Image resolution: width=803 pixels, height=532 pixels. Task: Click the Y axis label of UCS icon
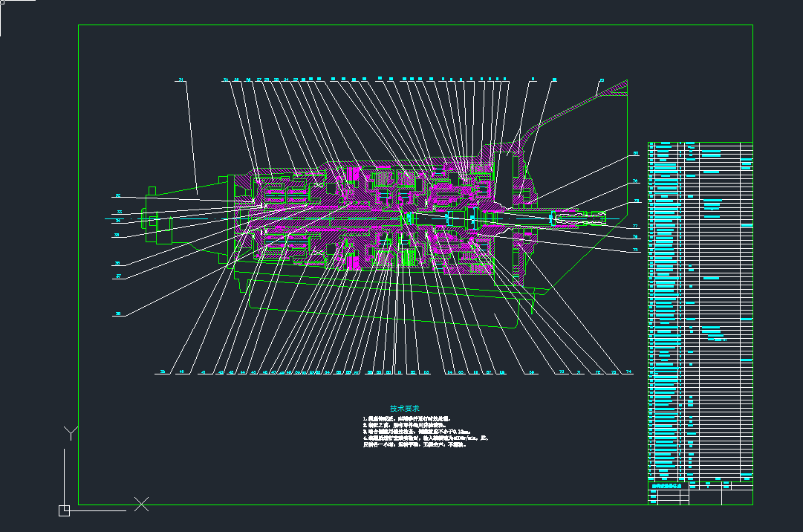coord(70,432)
